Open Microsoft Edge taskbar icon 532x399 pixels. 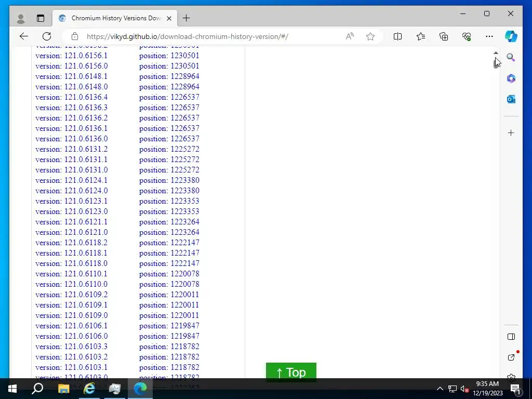[140, 389]
